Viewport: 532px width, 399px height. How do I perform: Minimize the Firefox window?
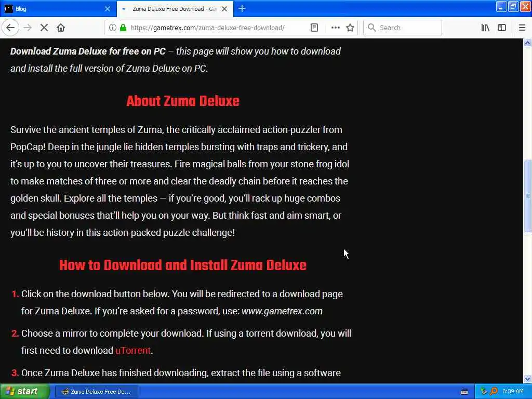(501, 7)
